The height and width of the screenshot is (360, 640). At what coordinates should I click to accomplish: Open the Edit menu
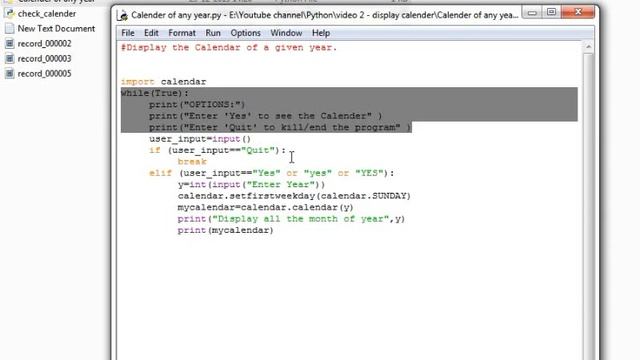click(151, 33)
